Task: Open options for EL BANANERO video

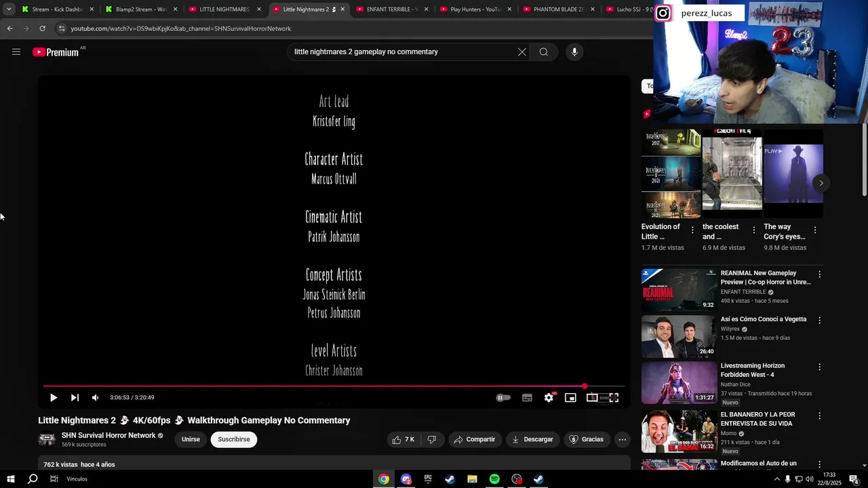Action: (819, 415)
